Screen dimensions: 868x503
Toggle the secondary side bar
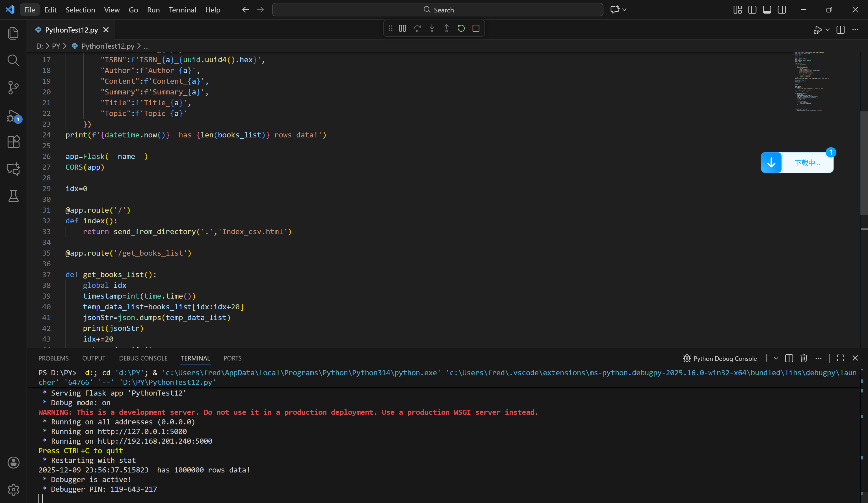tap(782, 10)
